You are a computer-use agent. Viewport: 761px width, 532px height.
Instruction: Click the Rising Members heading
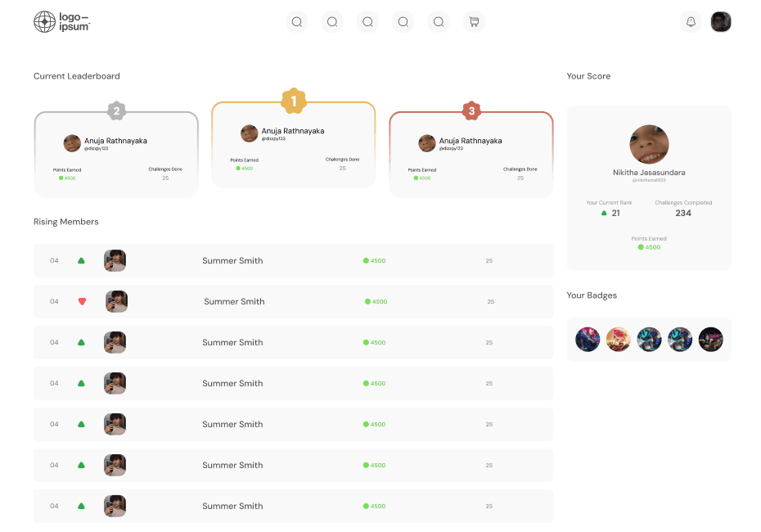point(66,222)
